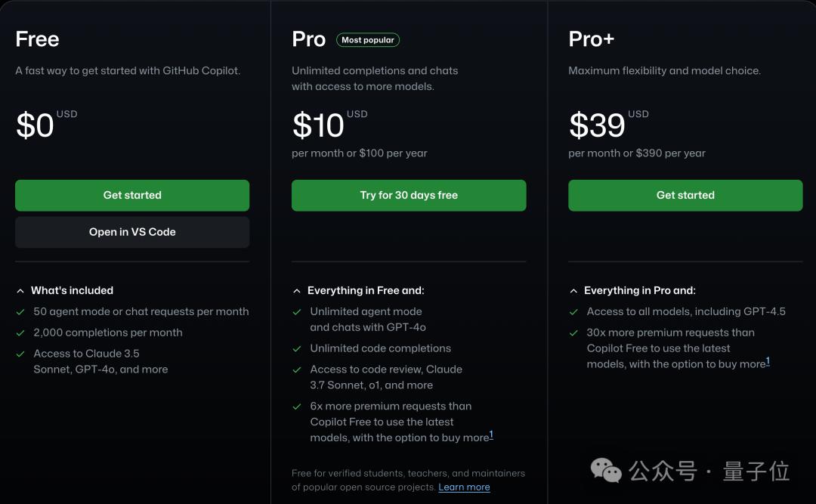Collapse the What's included section
Screen dimensions: 816x504
coord(20,290)
